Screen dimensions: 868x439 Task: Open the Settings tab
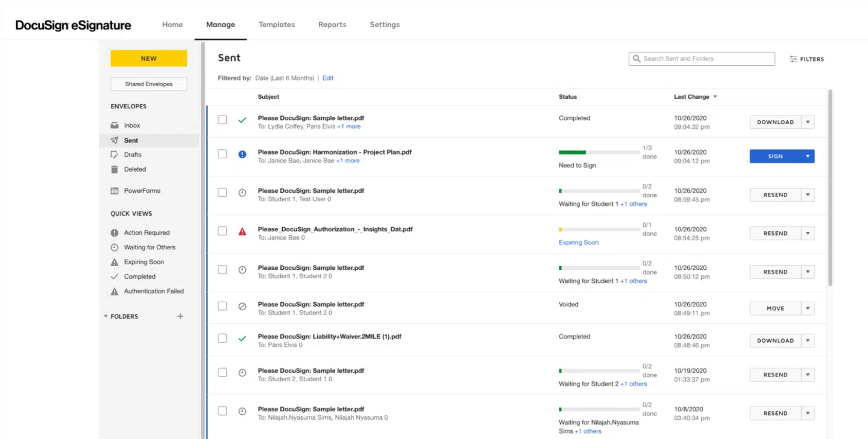385,25
